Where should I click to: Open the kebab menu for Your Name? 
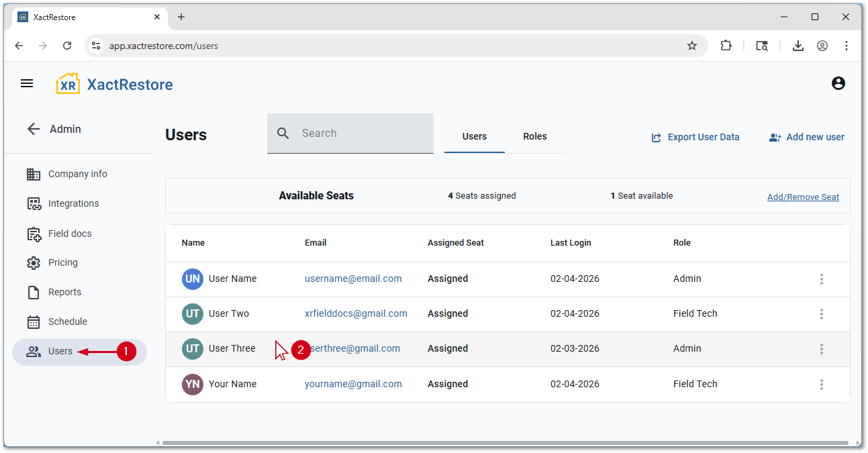tap(821, 385)
